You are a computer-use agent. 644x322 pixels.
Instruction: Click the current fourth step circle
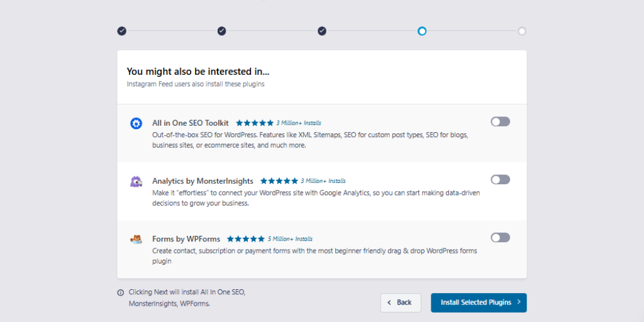[x=422, y=31]
